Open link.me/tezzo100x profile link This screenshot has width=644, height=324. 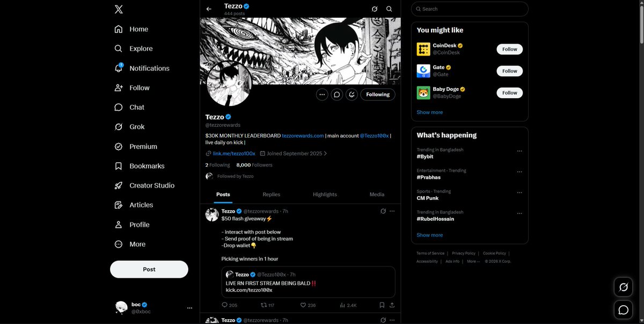pos(234,154)
